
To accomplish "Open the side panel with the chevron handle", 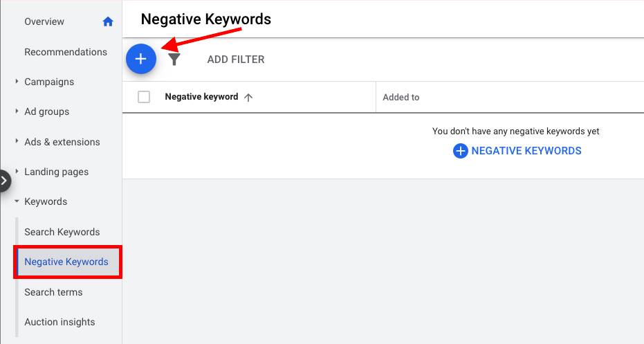I will point(4,181).
